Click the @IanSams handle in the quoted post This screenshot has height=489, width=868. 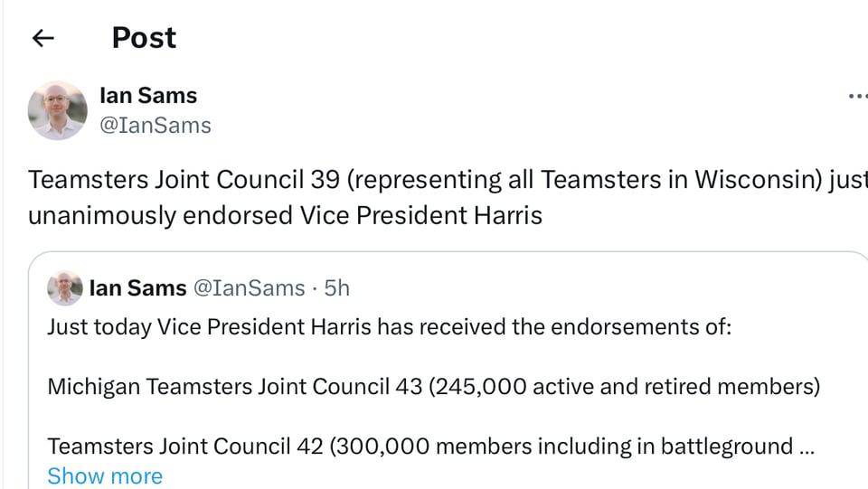coord(250,288)
